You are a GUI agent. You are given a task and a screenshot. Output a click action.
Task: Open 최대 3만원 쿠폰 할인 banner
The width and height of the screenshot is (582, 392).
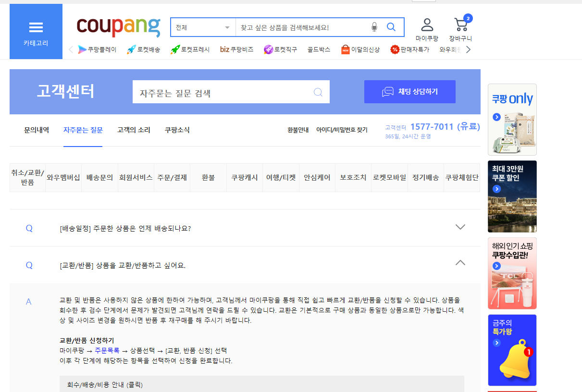coord(512,196)
